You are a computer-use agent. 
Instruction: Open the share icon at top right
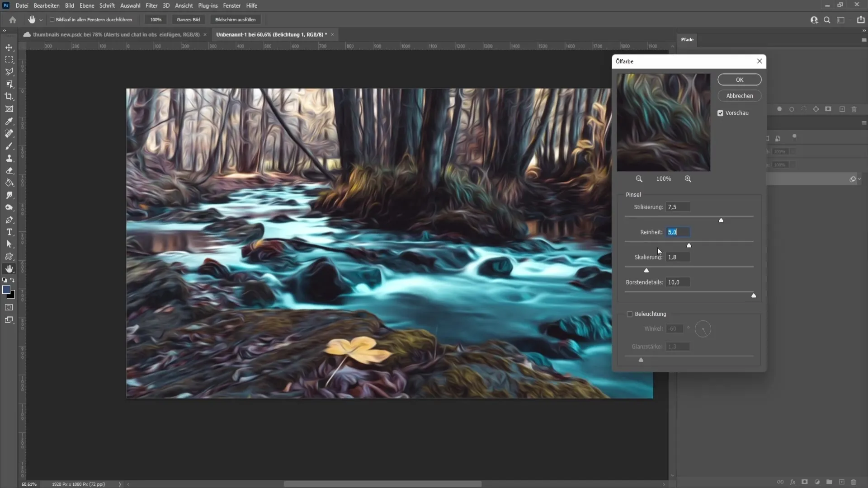coord(861,20)
